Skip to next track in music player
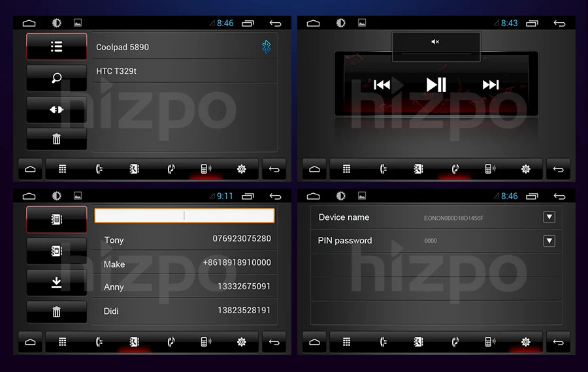Viewport: 588px width, 372px height. point(491,85)
